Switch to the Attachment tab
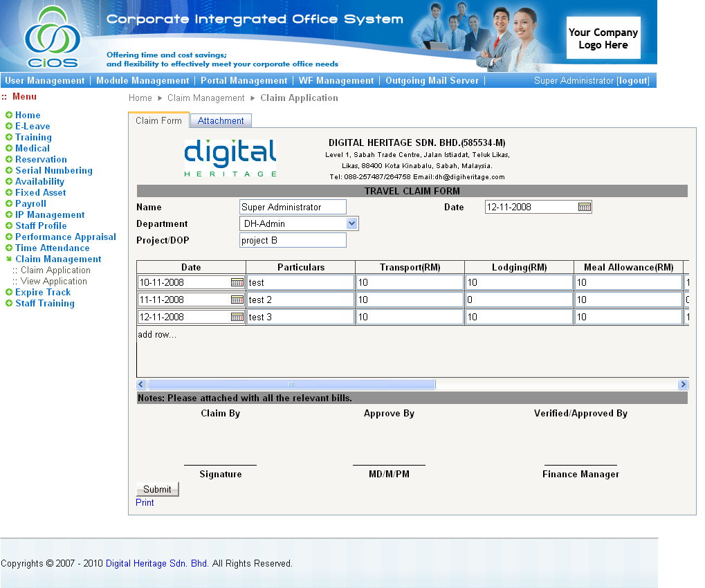Image resolution: width=705 pixels, height=588 pixels. pyautogui.click(x=221, y=120)
